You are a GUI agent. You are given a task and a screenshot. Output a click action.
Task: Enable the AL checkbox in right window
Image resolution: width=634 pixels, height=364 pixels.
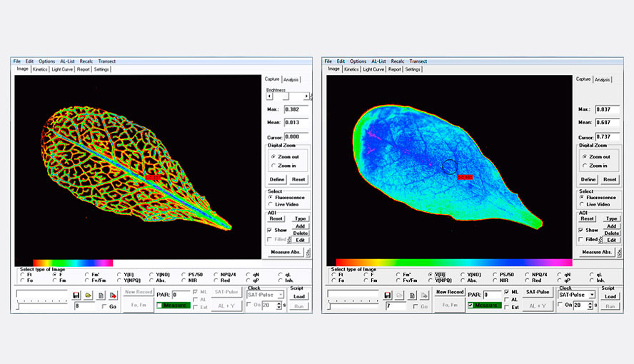tap(507, 300)
